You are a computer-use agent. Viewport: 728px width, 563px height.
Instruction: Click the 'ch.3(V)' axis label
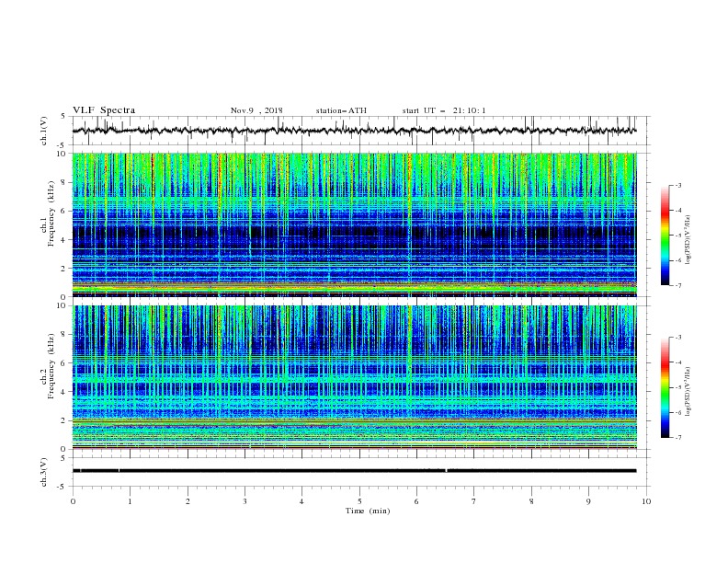pos(44,472)
